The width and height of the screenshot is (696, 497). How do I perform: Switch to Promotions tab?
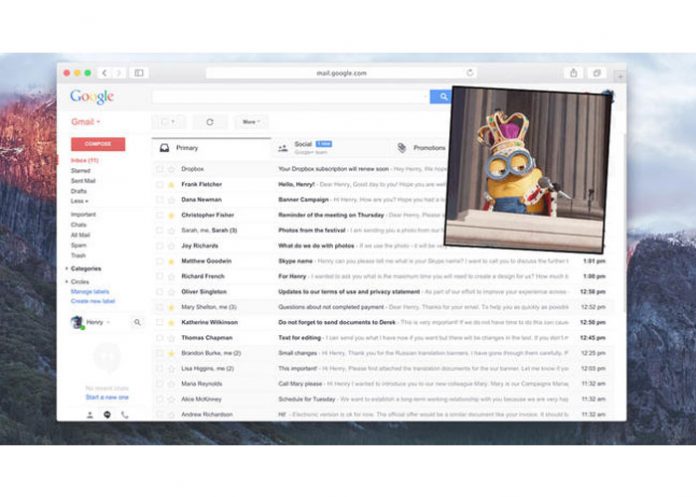tap(422, 148)
